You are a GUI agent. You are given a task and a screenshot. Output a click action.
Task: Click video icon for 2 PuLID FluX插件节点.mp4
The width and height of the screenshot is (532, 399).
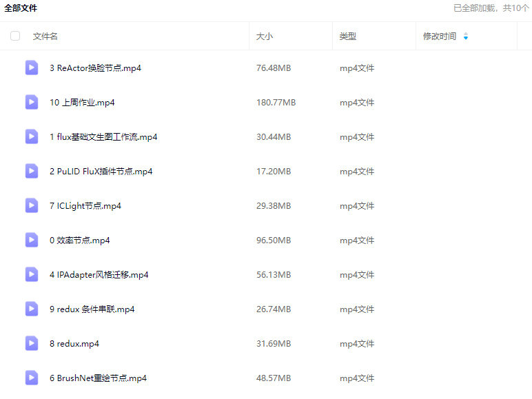(x=32, y=171)
